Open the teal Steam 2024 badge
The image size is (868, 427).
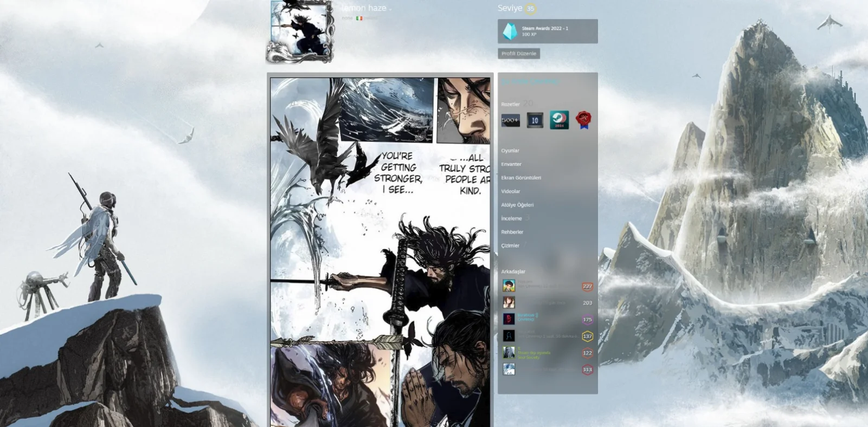pos(559,120)
